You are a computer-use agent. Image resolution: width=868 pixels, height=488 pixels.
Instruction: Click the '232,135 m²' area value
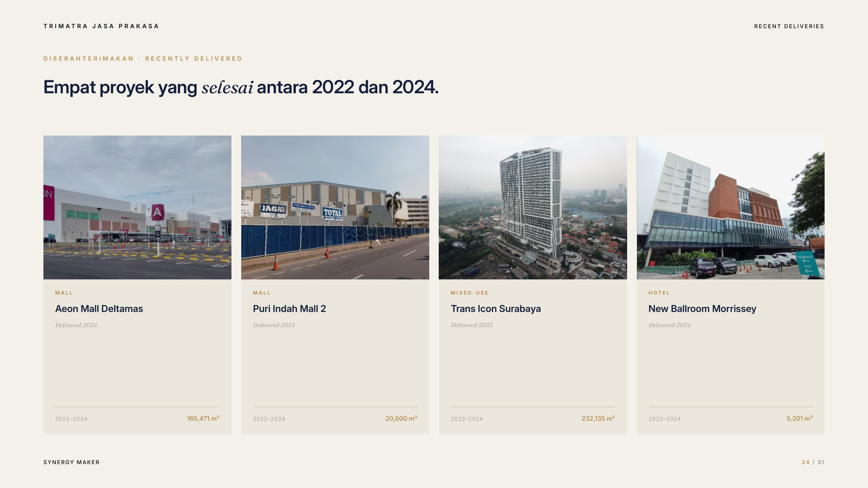click(598, 419)
